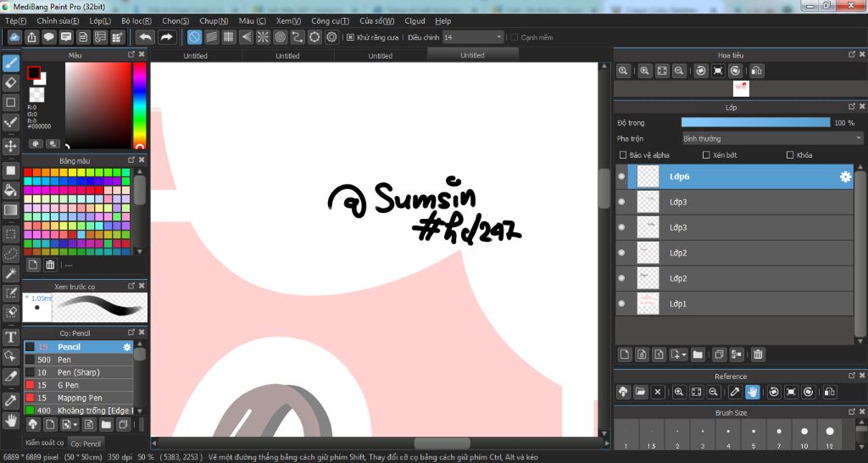The image size is (868, 463).
Task: Select the G Pen brush
Action: click(x=79, y=385)
